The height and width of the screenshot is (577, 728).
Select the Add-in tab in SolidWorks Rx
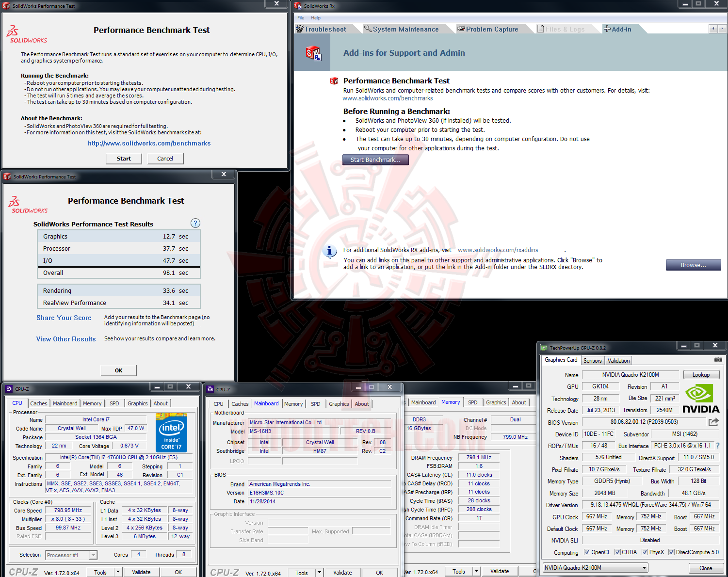click(621, 29)
